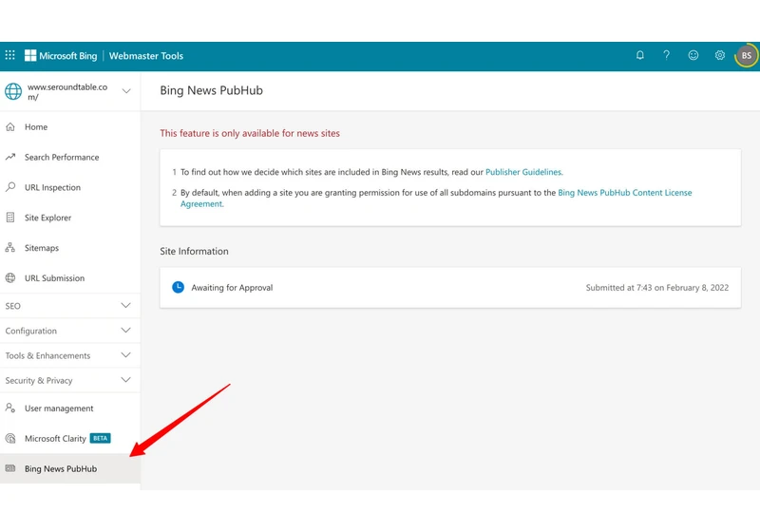Open the app launcher grid icon
760x532 pixels.
pos(9,55)
